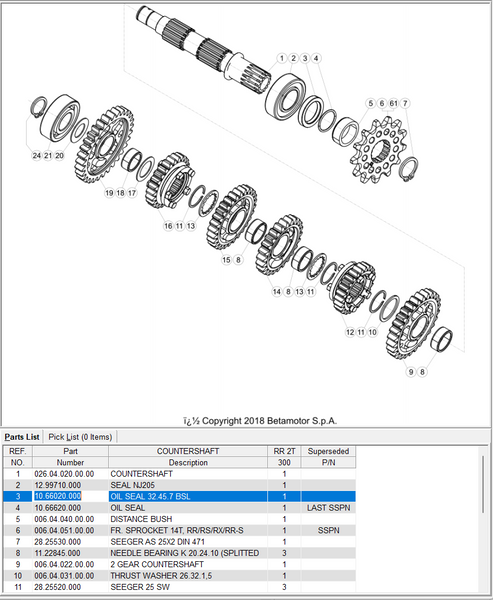This screenshot has height=600, width=493.
Task: Click callout 3 in the diagram
Action: pyautogui.click(x=305, y=58)
